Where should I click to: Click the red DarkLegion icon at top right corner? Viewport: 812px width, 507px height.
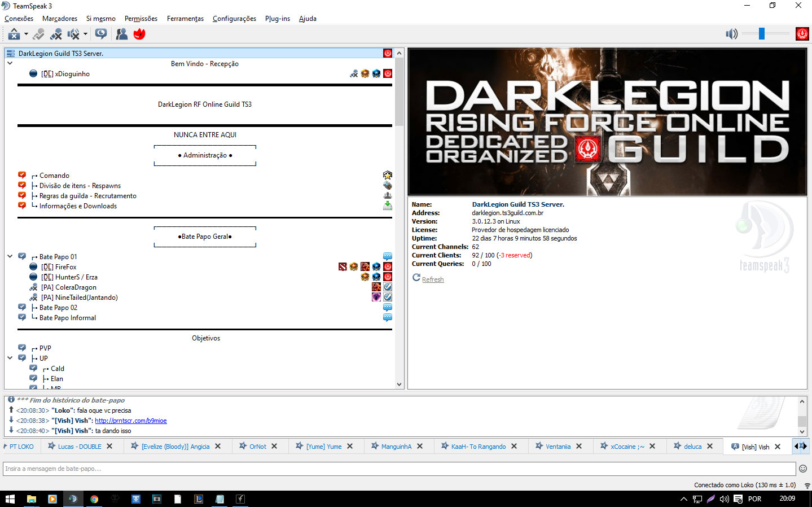(x=802, y=34)
